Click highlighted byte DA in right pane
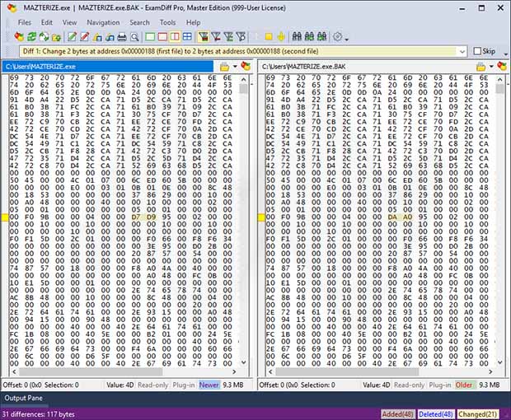Screen dimensions: 511x420 (x=392, y=217)
